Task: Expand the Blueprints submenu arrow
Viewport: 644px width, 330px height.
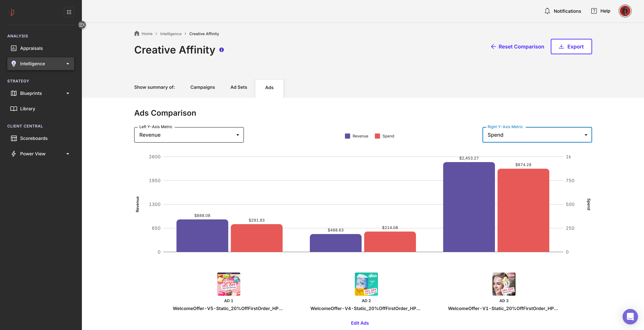Action: coord(68,93)
